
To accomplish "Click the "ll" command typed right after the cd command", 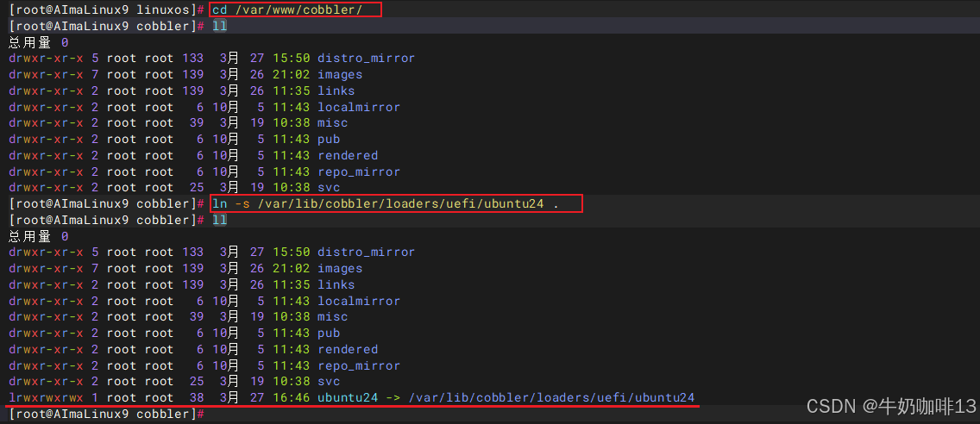I will (x=219, y=26).
